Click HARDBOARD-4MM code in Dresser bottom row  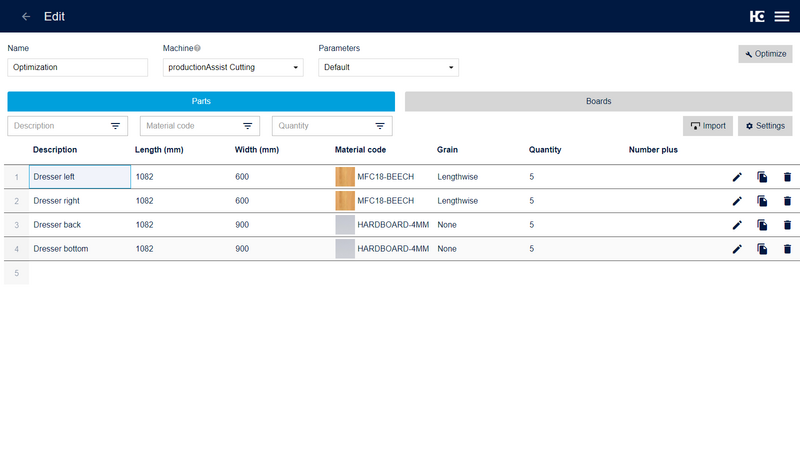coord(393,249)
